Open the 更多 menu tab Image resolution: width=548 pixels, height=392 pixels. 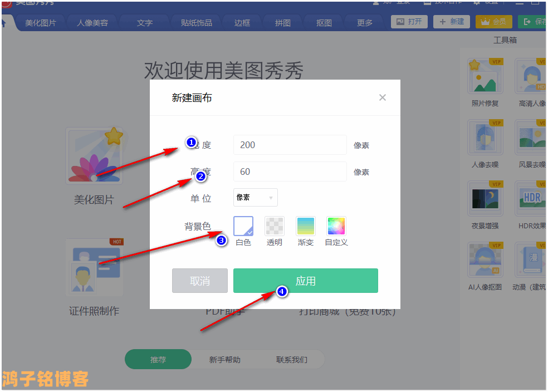point(365,23)
